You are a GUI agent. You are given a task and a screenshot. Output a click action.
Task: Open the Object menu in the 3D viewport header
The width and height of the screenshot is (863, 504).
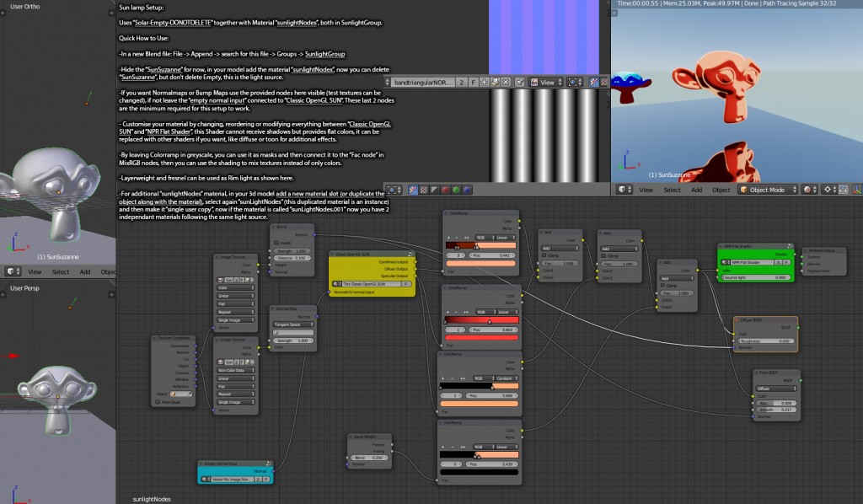click(721, 191)
